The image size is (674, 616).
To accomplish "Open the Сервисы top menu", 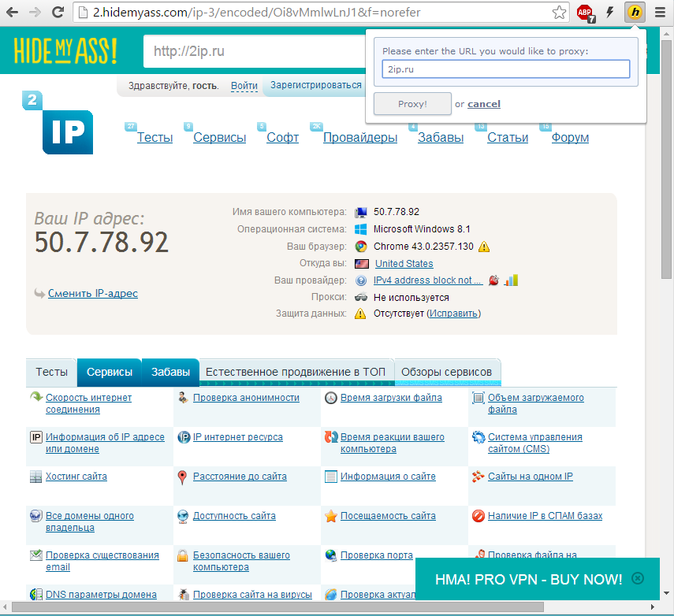I will coord(220,138).
